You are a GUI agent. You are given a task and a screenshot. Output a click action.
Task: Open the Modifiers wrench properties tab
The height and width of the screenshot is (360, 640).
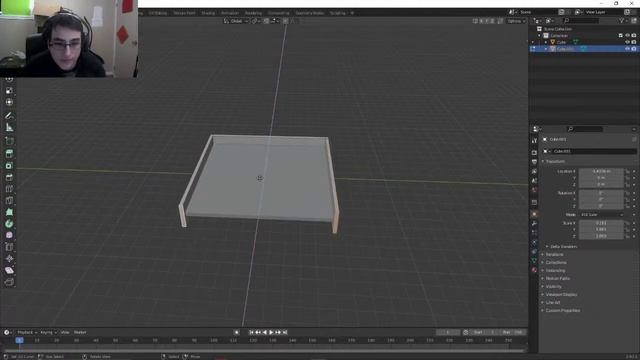(x=534, y=223)
